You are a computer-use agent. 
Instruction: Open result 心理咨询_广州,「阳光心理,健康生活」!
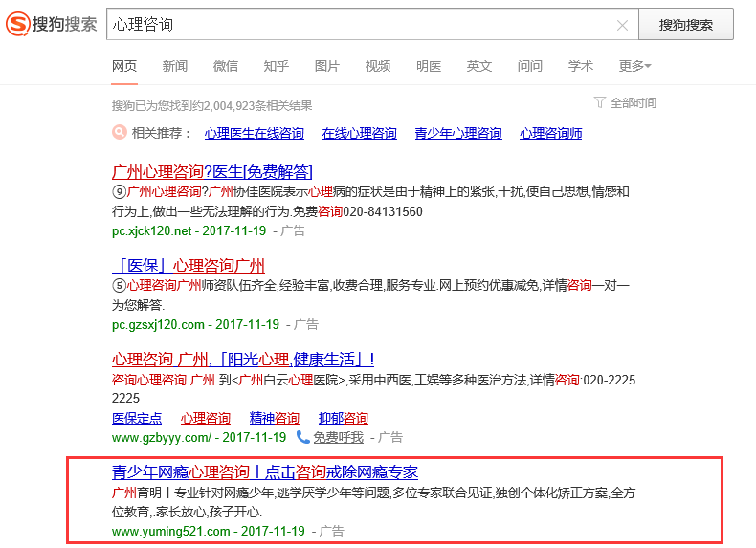(243, 360)
